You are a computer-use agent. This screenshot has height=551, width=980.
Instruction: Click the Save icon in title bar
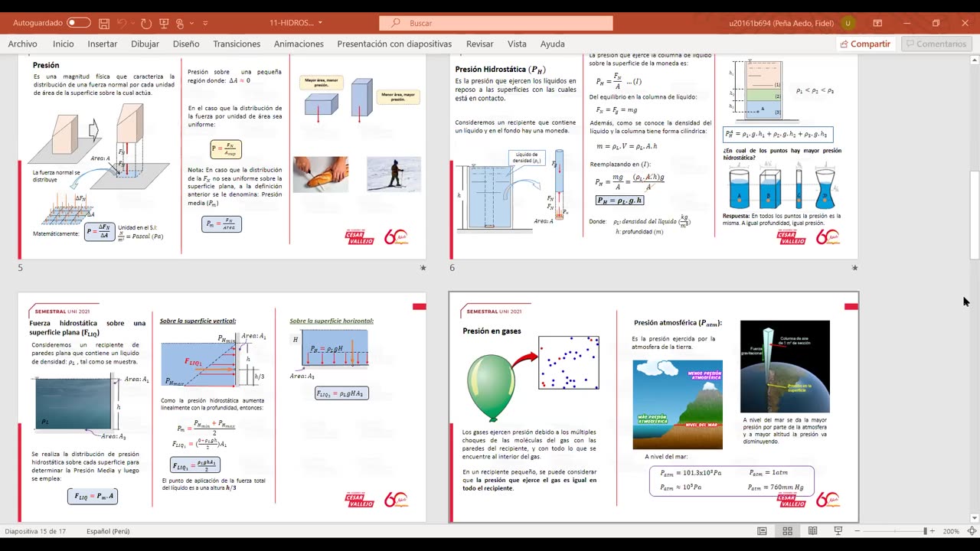[x=104, y=23]
